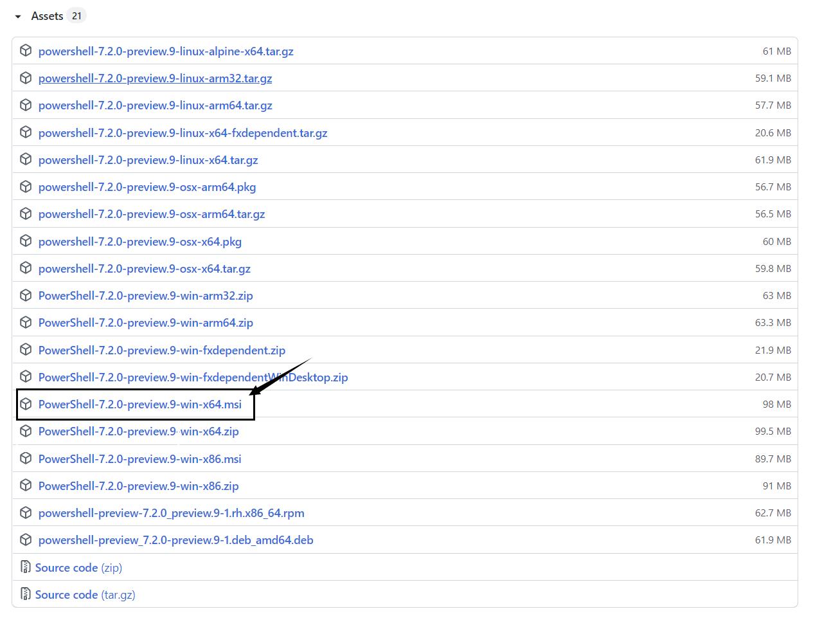Image resolution: width=840 pixels, height=627 pixels.
Task: Click the 20.6 MB size text
Action: (773, 132)
